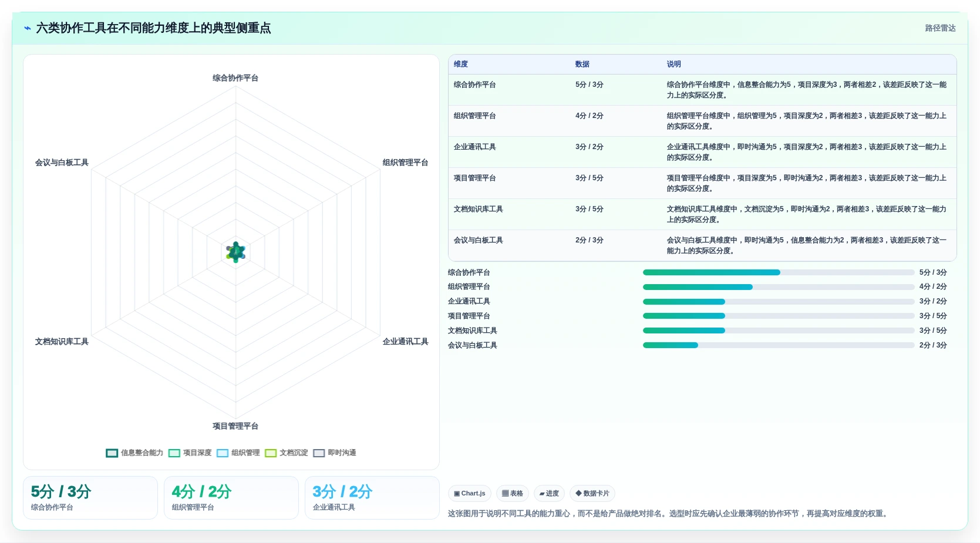Click the radar data polygon at chart center
This screenshot has width=980, height=543.
[x=235, y=252]
